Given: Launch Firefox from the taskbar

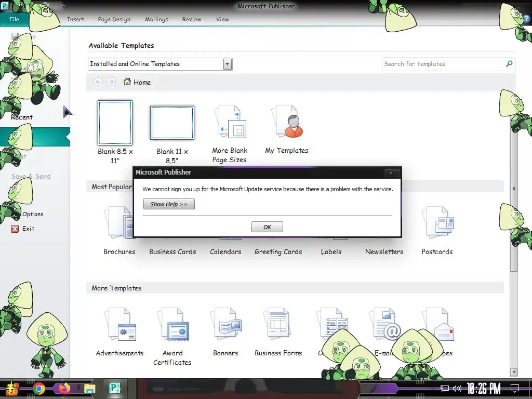Looking at the screenshot, I should point(64,389).
